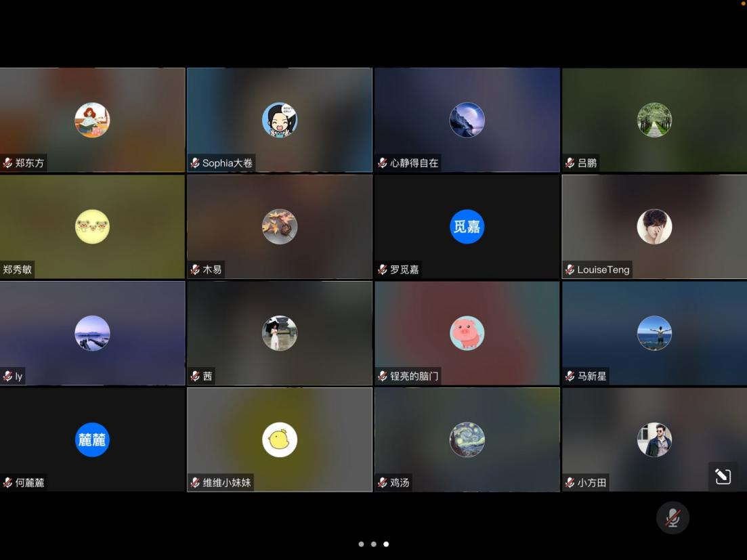Click the muted mic icon beside LouiseTeng

click(x=570, y=270)
